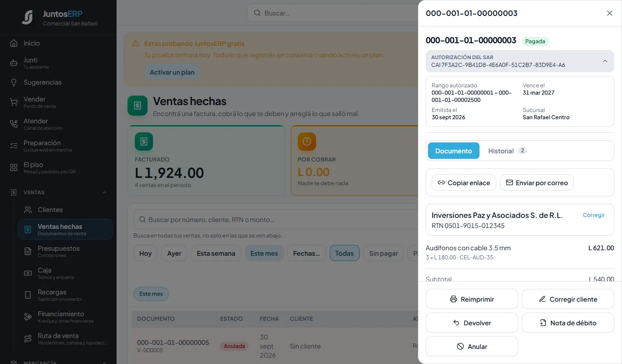
Task: Click the Por cobrar clock icon
Action: (307, 142)
